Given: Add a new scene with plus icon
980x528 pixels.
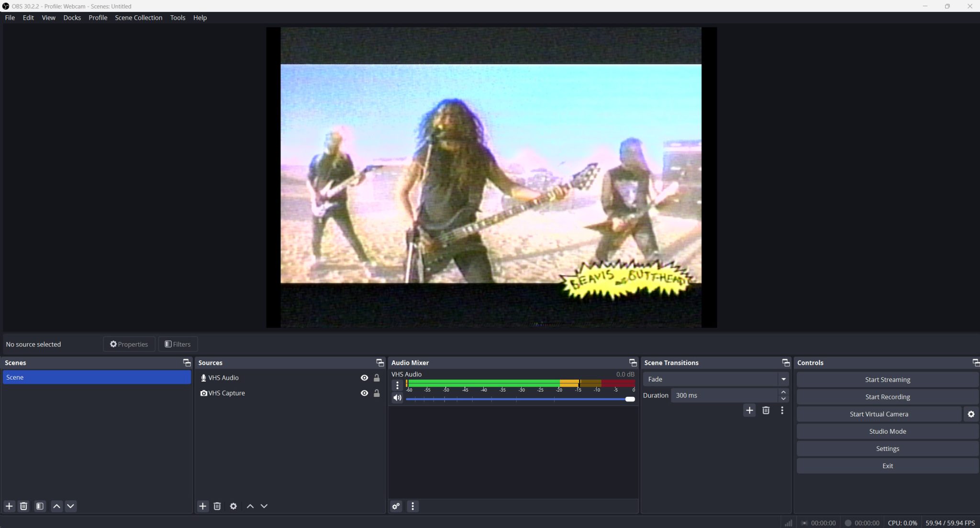Looking at the screenshot, I should tap(9, 506).
